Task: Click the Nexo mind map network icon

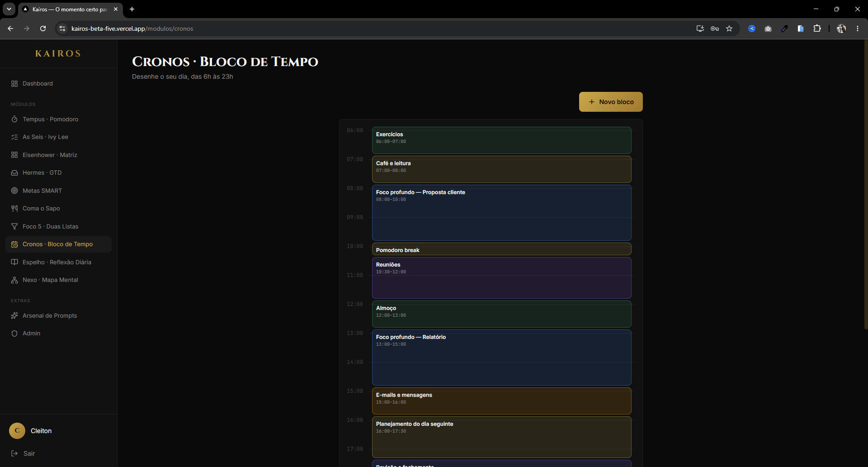Action: click(14, 280)
